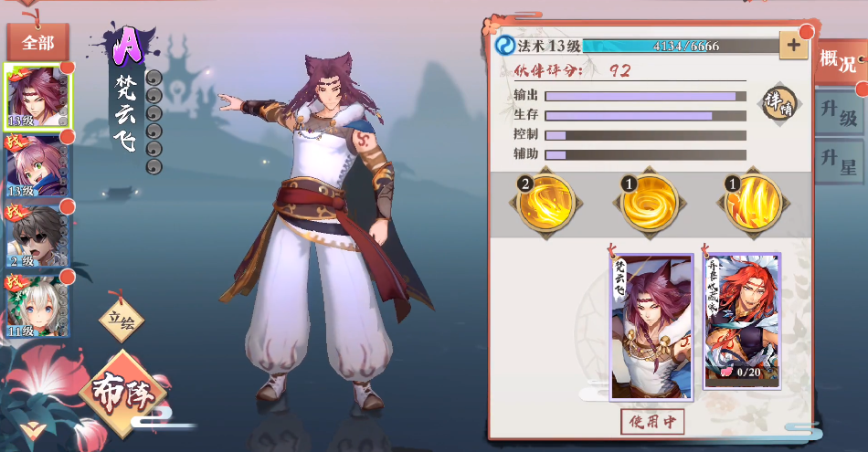Viewport: 868px width, 452px height.
Task: Open the round 律情 badge icon
Action: click(778, 103)
